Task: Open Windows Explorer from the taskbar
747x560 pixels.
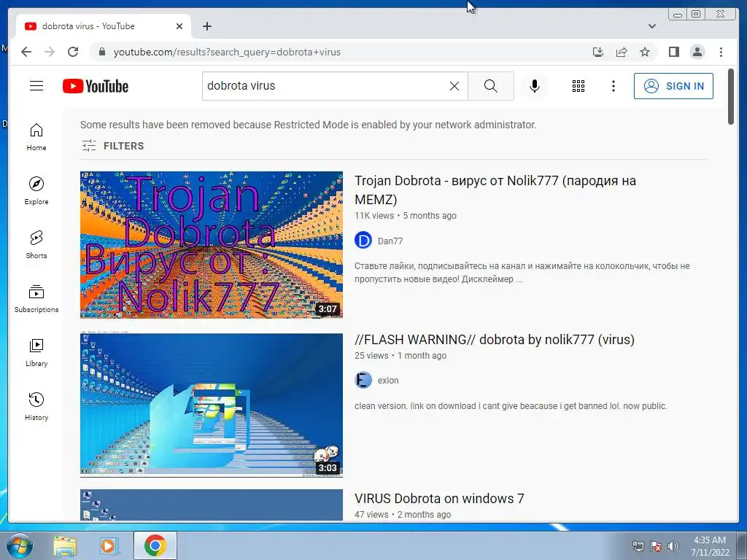Action: (x=65, y=545)
